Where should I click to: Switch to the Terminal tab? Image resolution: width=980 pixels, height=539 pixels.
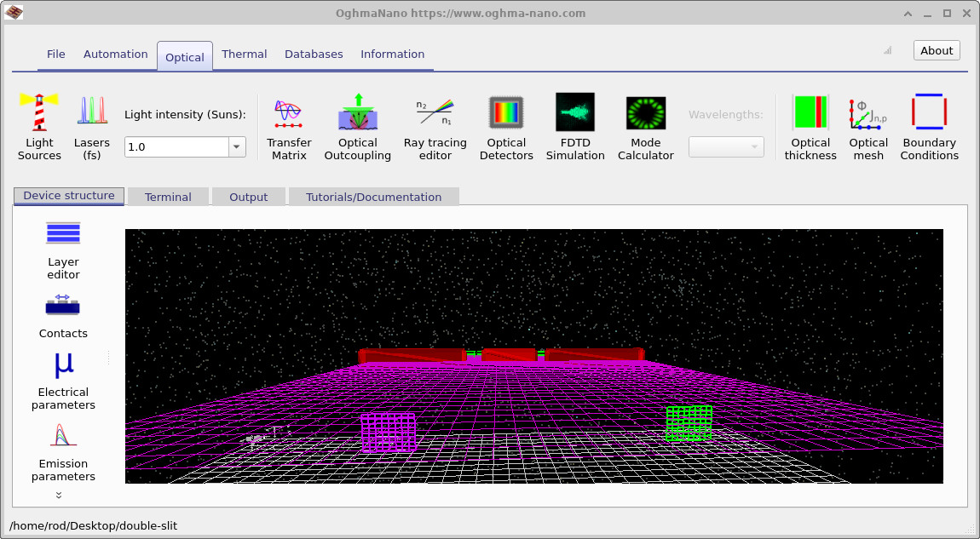tap(168, 197)
